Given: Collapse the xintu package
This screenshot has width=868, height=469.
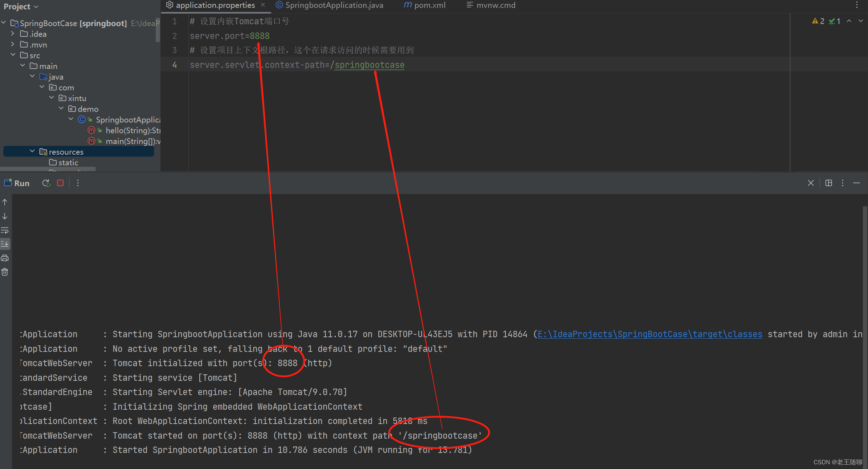Looking at the screenshot, I should 51,98.
